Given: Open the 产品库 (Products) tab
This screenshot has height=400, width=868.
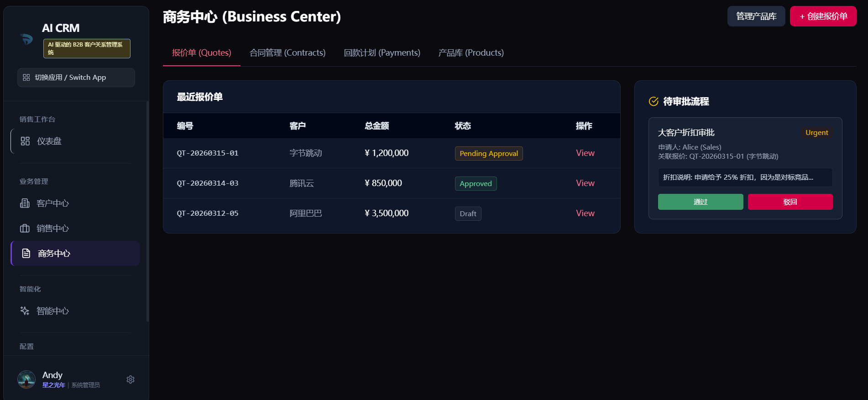Looking at the screenshot, I should [471, 53].
